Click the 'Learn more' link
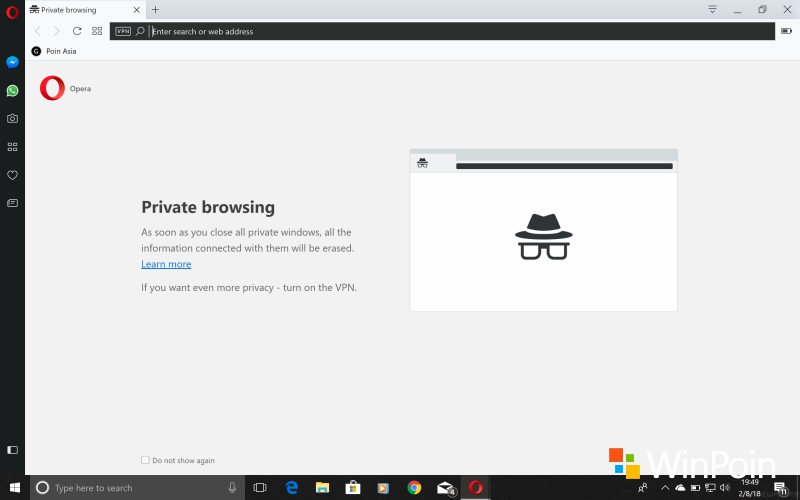Viewport: 800px width, 500px height. coord(166,264)
